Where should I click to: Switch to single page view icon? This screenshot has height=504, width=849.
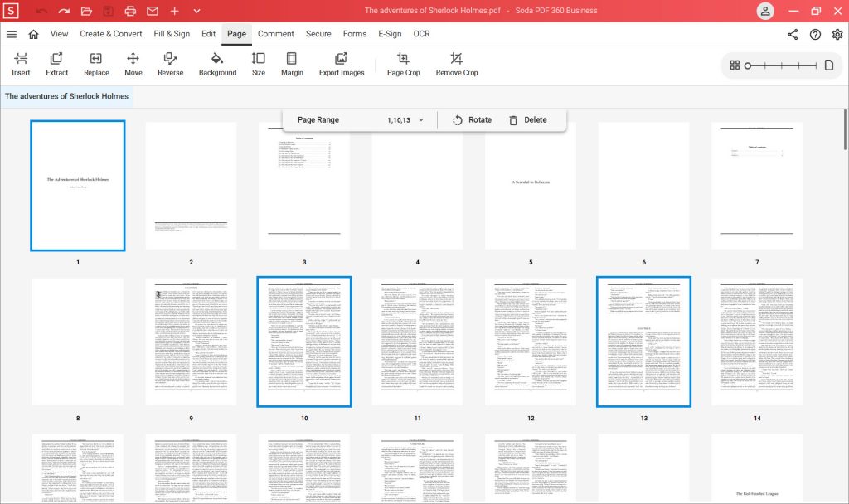pyautogui.click(x=829, y=65)
